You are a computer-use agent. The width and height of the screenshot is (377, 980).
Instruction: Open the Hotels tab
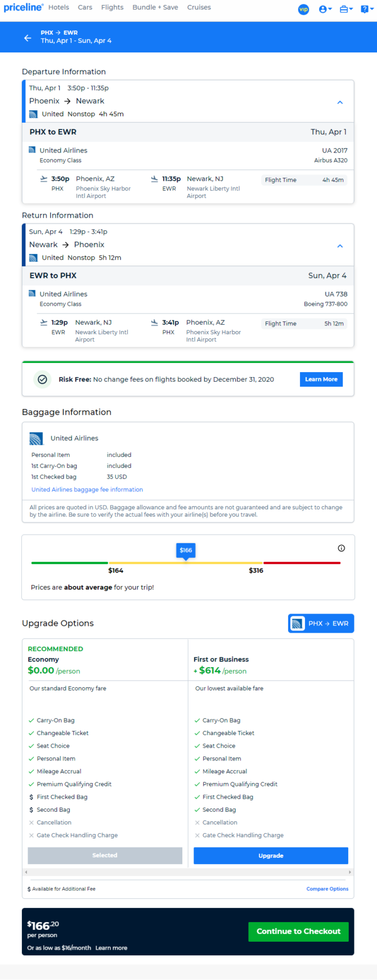[x=59, y=7]
